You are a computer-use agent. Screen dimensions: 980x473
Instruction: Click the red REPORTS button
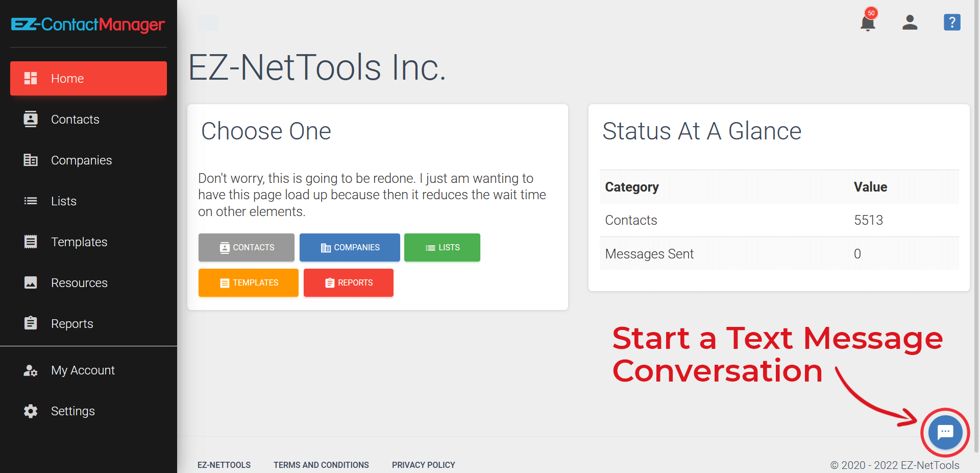pos(348,282)
